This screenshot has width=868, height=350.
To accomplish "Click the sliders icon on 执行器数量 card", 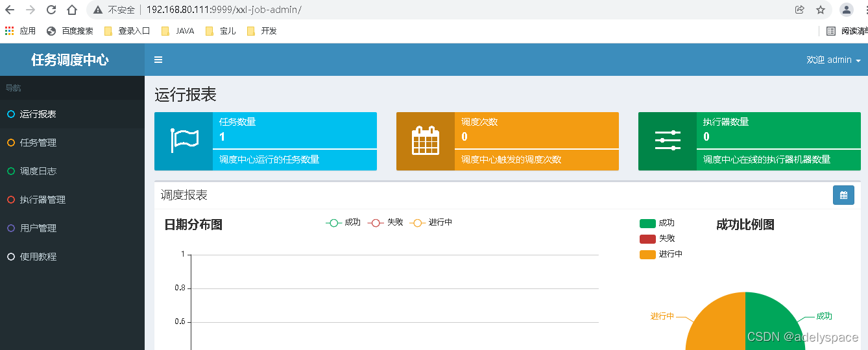I will (x=668, y=141).
